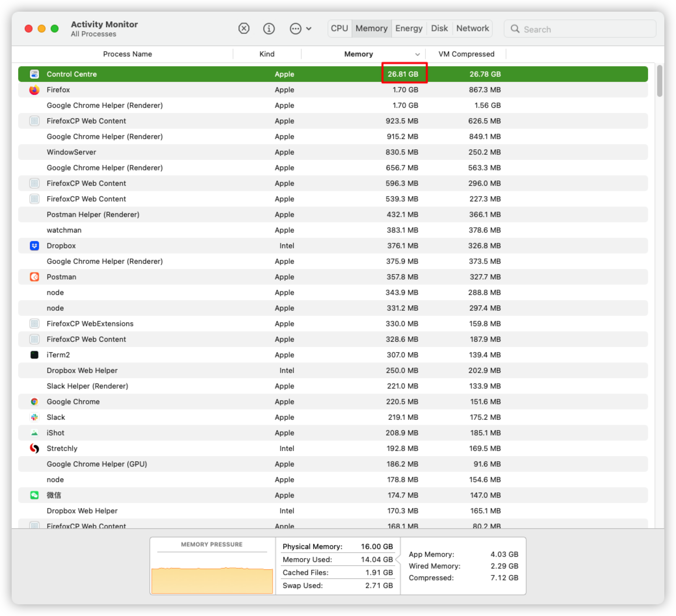Switch to the Energy tab
This screenshot has width=676, height=616.
(x=409, y=29)
